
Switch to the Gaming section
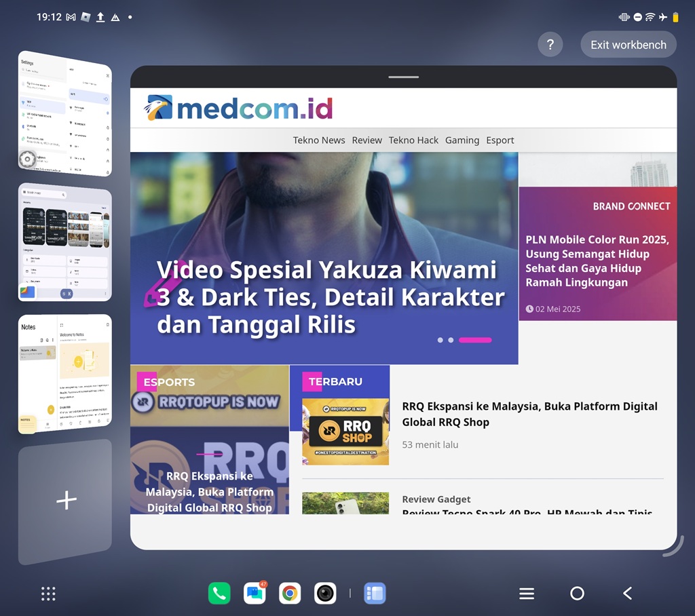(462, 140)
